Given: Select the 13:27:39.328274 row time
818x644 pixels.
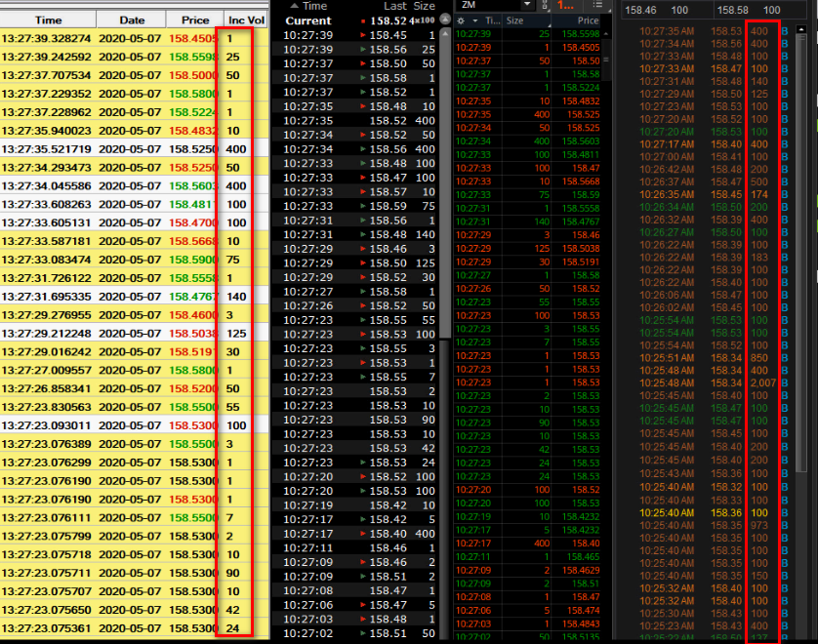Looking at the screenshot, I should [x=46, y=38].
